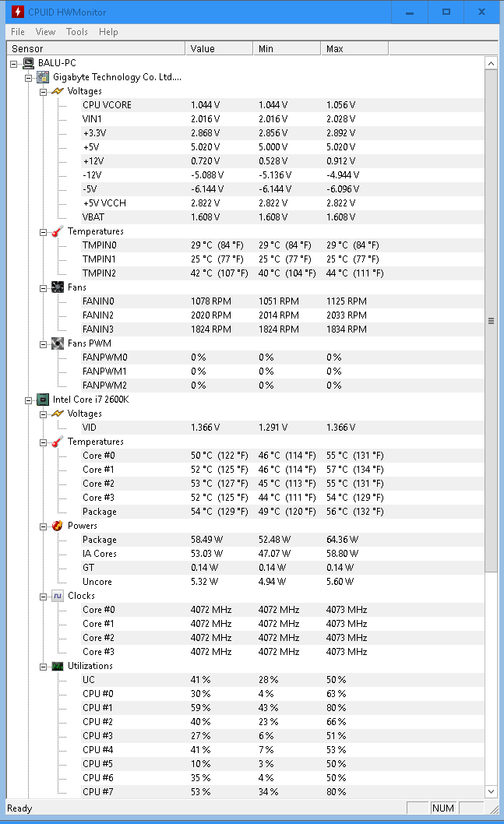
Task: Collapse the Gigabyte Temperatures section
Action: click(43, 232)
